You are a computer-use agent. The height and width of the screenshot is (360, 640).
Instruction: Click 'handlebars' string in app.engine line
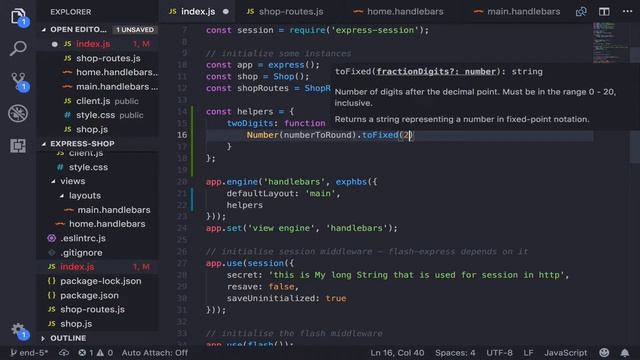click(294, 182)
